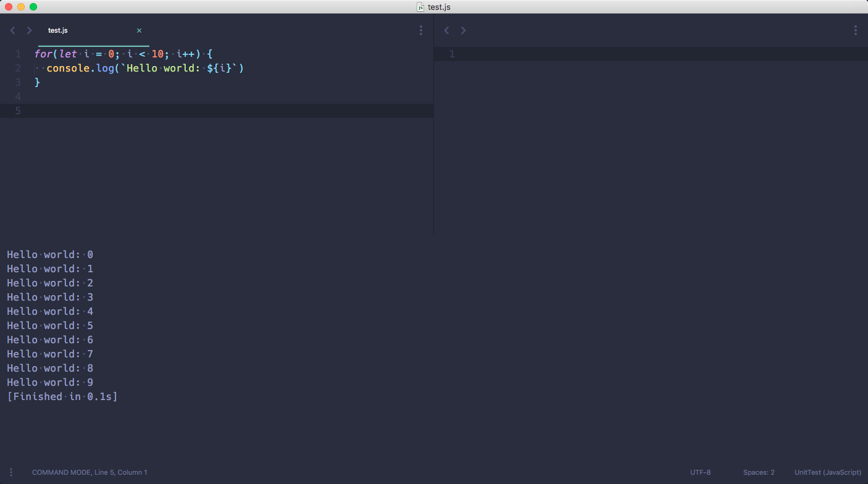The image size is (868, 484).
Task: Click the right pane forward navigation arrow
Action: 464,30
